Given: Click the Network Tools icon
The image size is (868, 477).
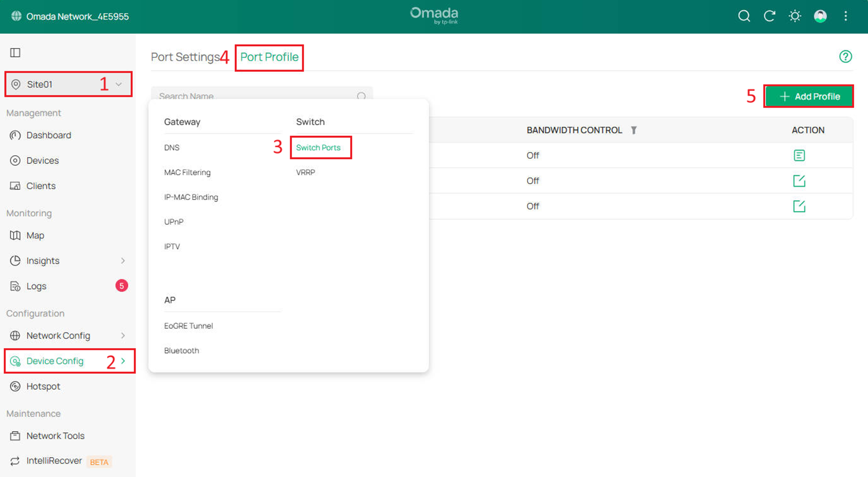Looking at the screenshot, I should (x=15, y=436).
